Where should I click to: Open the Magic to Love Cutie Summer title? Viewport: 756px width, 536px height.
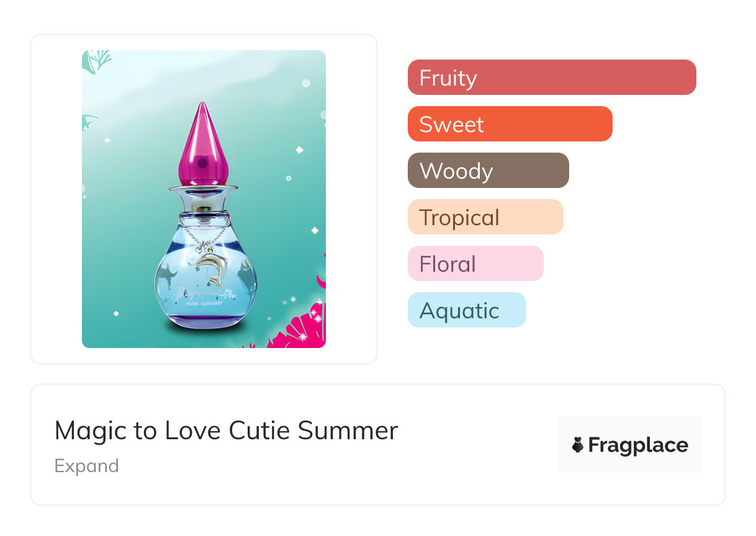[226, 430]
